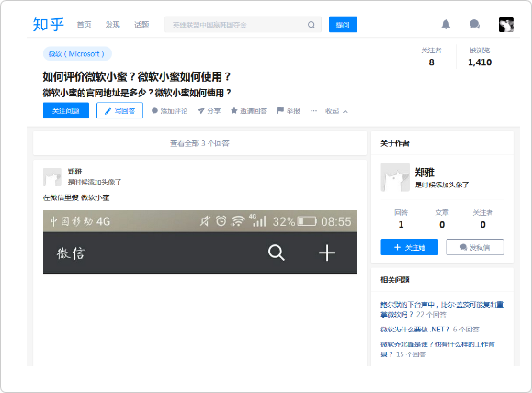Viewport: 532px width, 393px height.
Task: Click the search magnifier icon
Action: [x=311, y=25]
